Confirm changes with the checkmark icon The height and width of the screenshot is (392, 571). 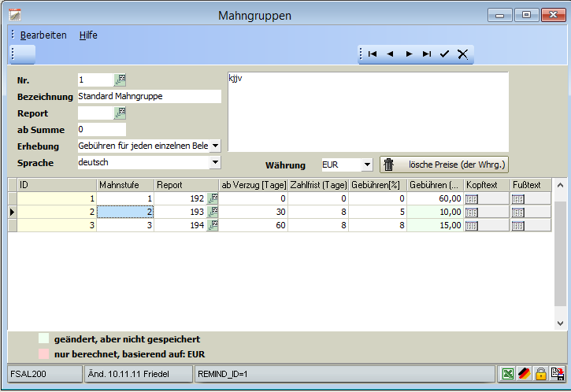444,54
